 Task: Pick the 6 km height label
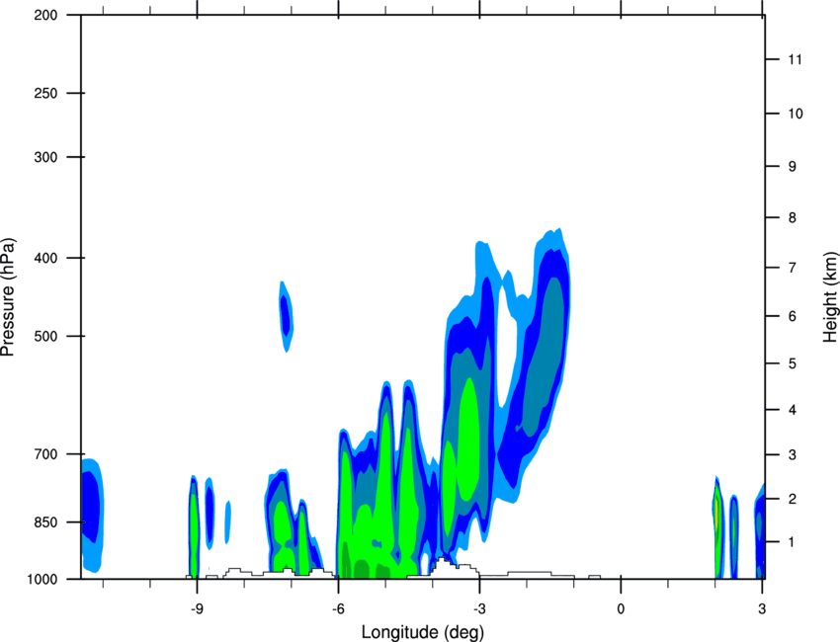pos(793,316)
